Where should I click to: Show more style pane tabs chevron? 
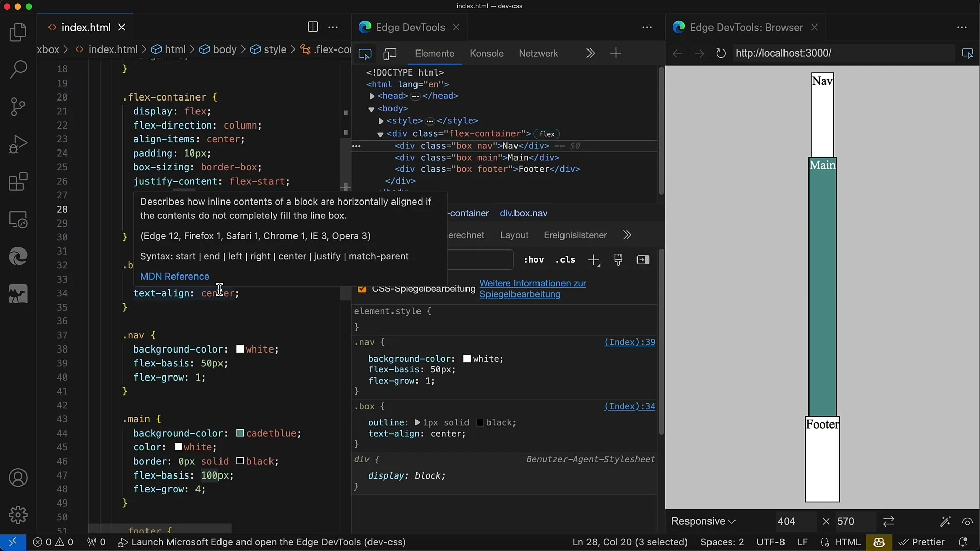[627, 235]
